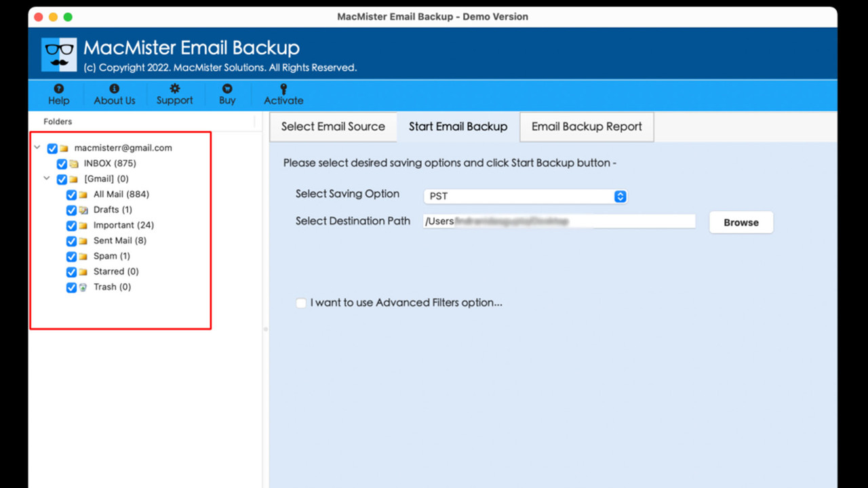
Task: Uncheck the Trash (0) checkbox
Action: (x=71, y=287)
